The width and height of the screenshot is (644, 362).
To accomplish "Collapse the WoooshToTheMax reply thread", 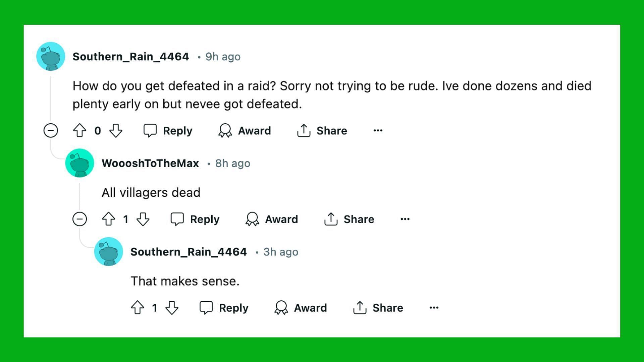I will click(x=79, y=219).
